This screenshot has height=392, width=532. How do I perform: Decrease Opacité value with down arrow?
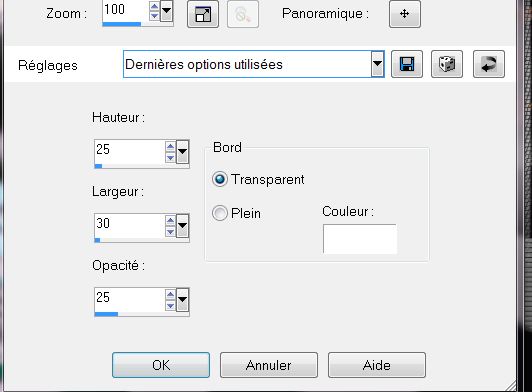tap(170, 306)
